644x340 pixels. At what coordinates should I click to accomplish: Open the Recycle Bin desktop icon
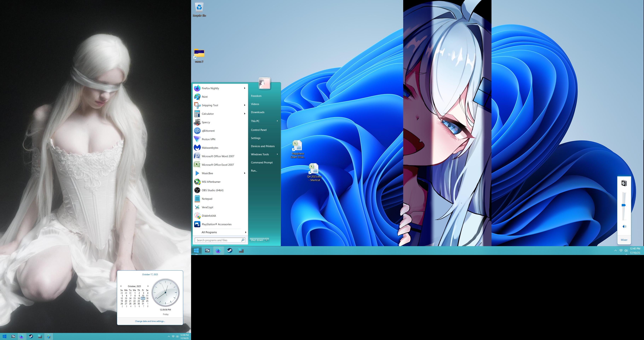(199, 7)
